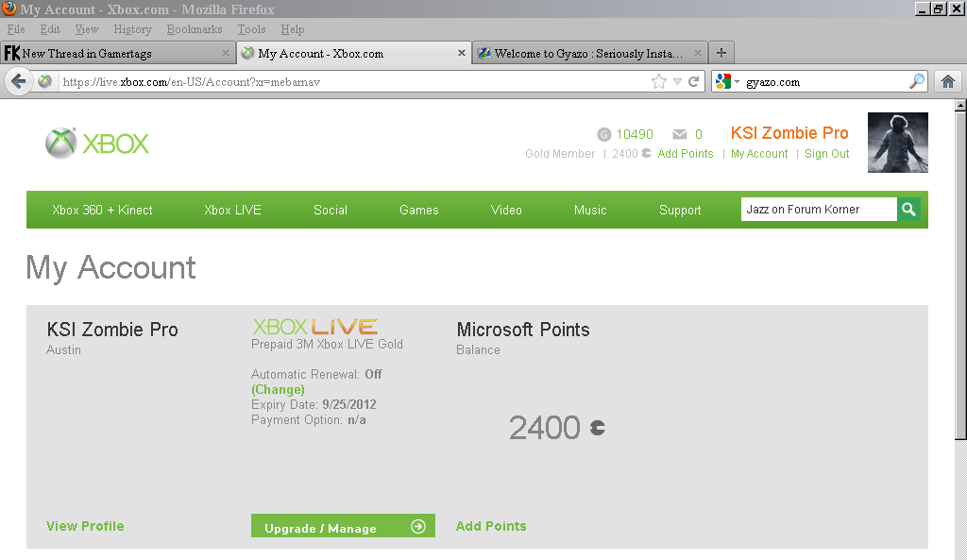
Task: Restore down the Firefox window
Action: point(939,9)
